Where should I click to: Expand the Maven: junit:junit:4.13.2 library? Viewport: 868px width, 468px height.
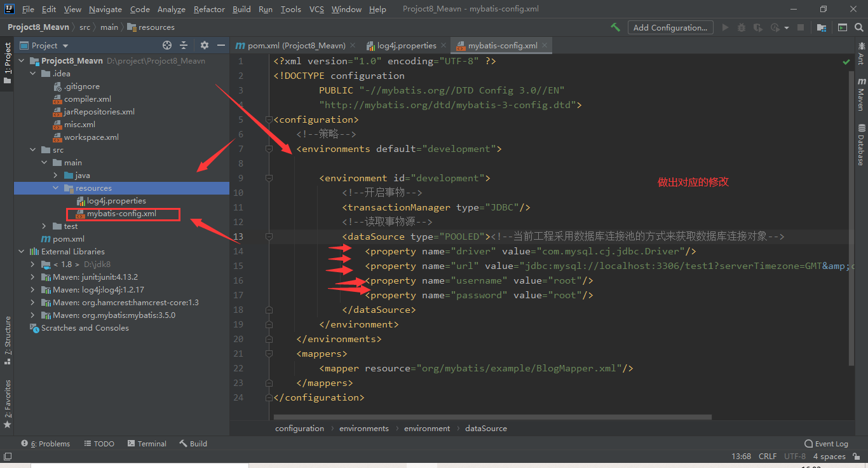(x=33, y=277)
